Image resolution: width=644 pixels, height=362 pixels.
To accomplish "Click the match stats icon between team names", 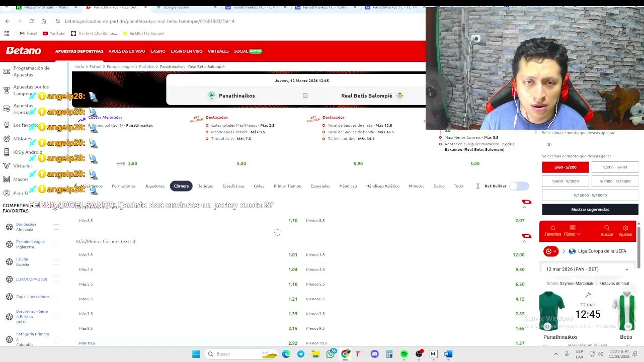I will (x=305, y=96).
